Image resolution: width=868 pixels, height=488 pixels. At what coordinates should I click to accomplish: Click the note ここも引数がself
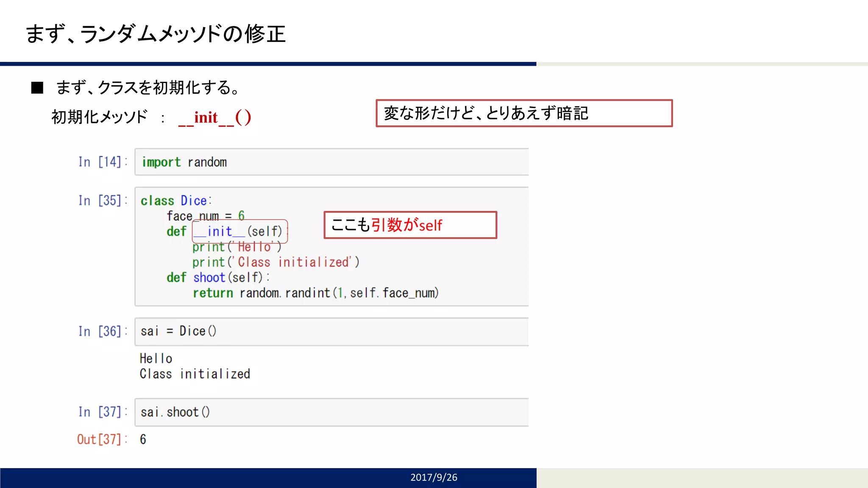(x=410, y=225)
